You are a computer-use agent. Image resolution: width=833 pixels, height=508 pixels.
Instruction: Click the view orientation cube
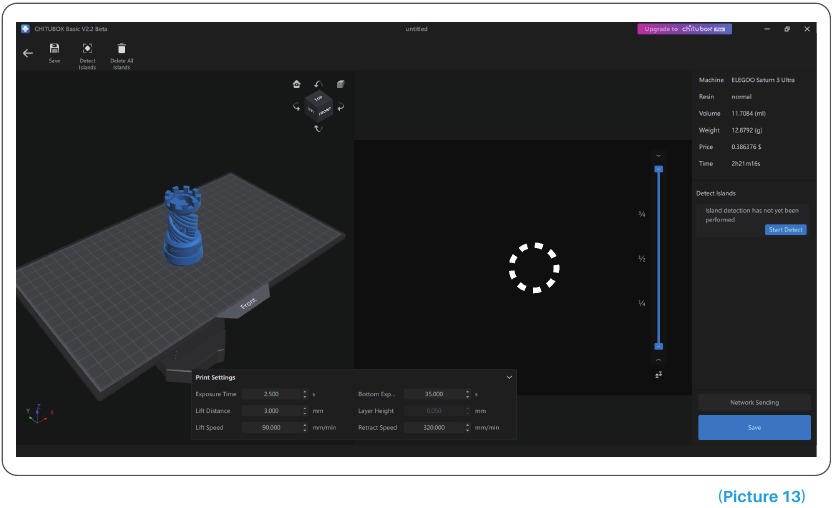tap(319, 104)
